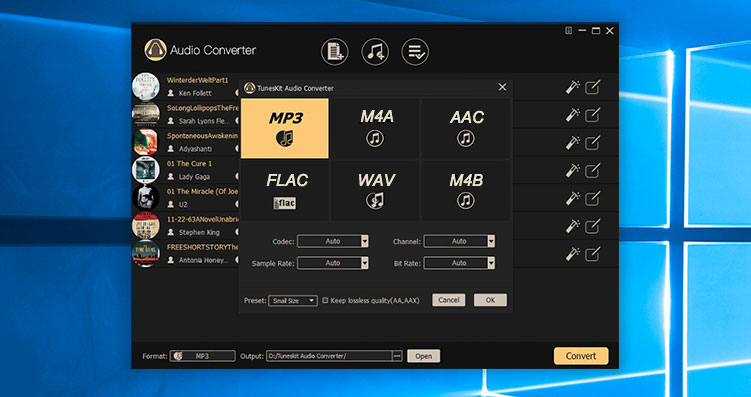Image resolution: width=751 pixels, height=397 pixels.
Task: Click the artist name U2
Action: [x=183, y=204]
